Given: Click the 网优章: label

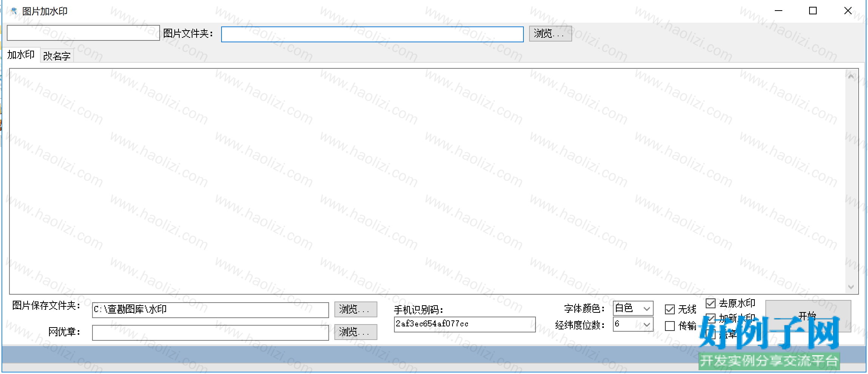Looking at the screenshot, I should pyautogui.click(x=65, y=332).
